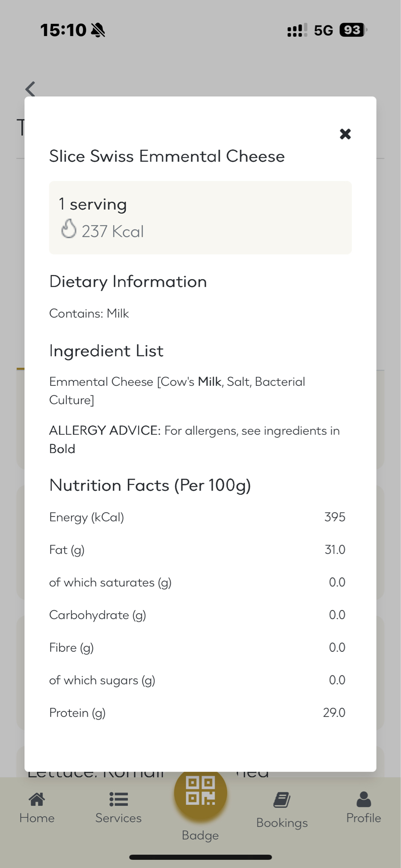This screenshot has width=401, height=868.
Task: Open the Profile person icon
Action: pos(364,799)
